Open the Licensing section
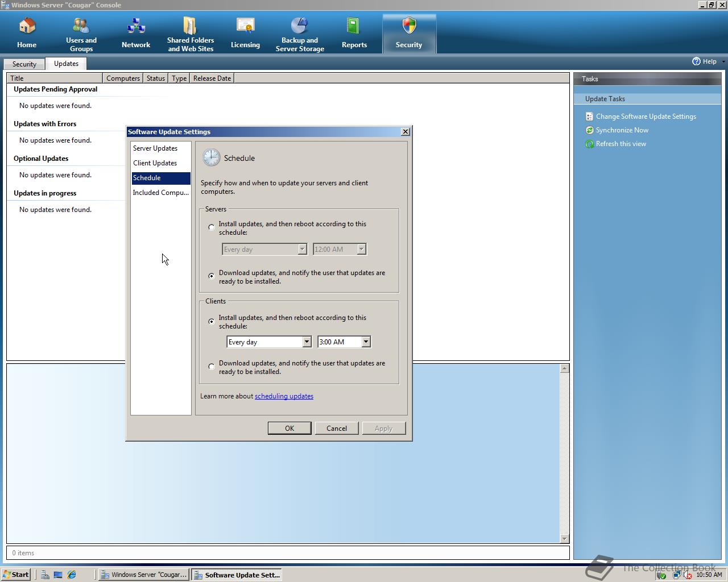The image size is (728, 582). point(245,34)
